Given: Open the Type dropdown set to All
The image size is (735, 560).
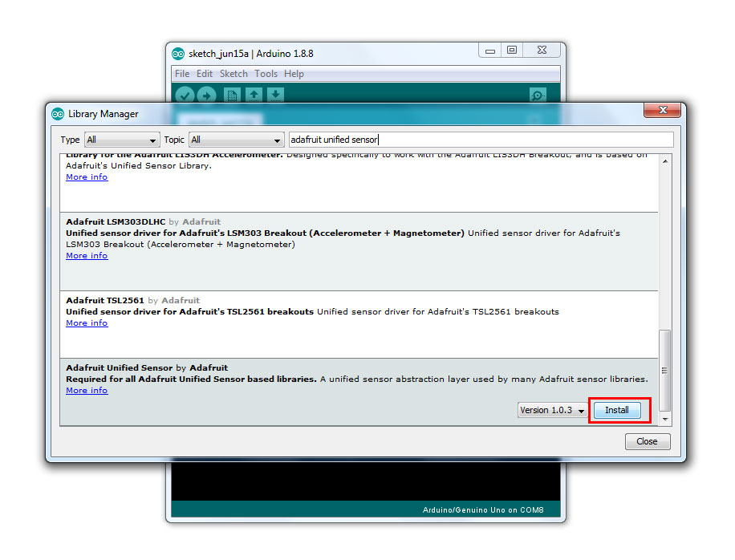Looking at the screenshot, I should click(122, 140).
